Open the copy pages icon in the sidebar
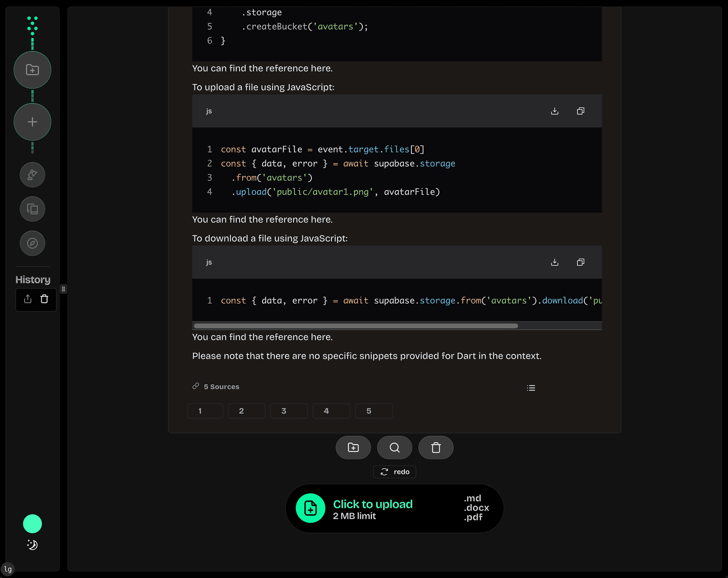 coord(32,209)
